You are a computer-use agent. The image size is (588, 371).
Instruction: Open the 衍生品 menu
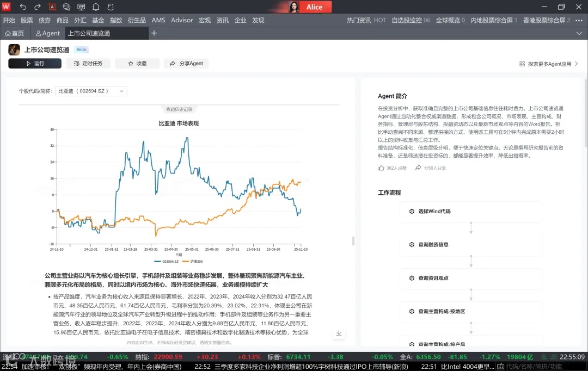[137, 20]
